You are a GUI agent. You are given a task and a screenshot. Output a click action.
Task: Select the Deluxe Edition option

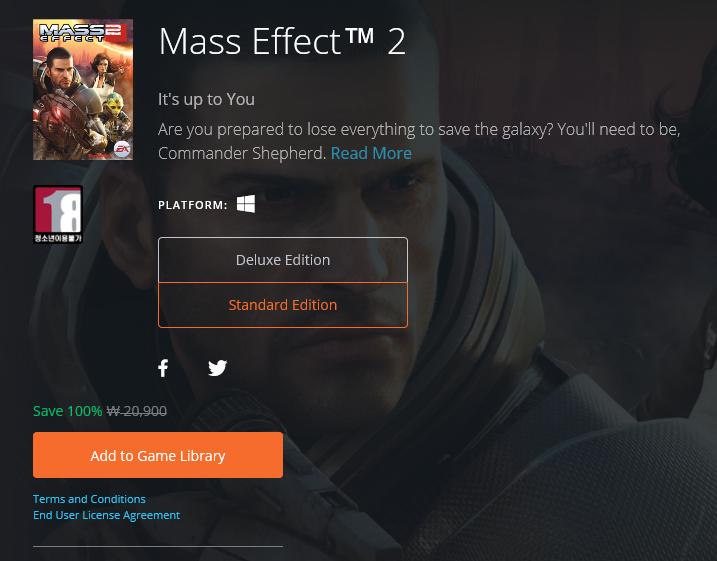[283, 260]
